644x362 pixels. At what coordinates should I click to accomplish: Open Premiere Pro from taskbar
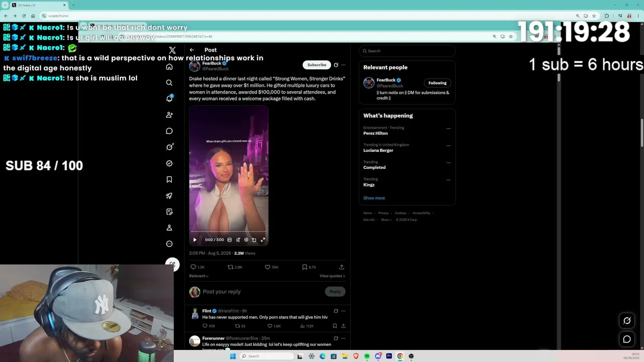(x=389, y=356)
